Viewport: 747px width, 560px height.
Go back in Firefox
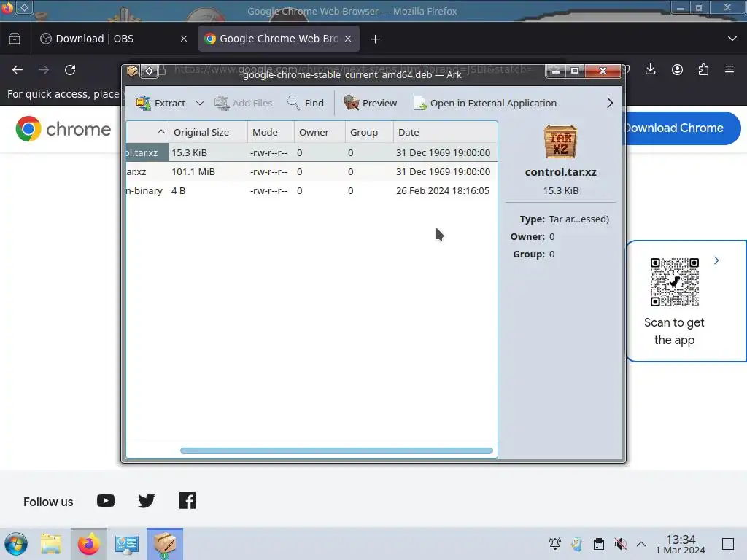pos(18,70)
